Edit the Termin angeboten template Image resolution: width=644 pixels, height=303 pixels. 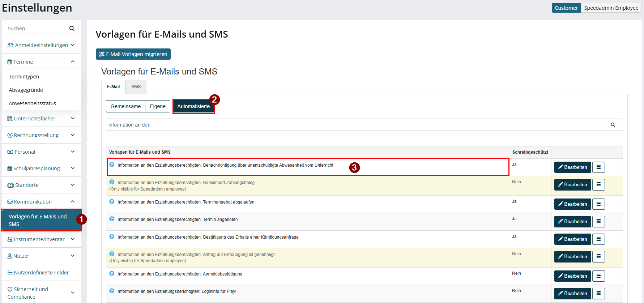(573, 221)
